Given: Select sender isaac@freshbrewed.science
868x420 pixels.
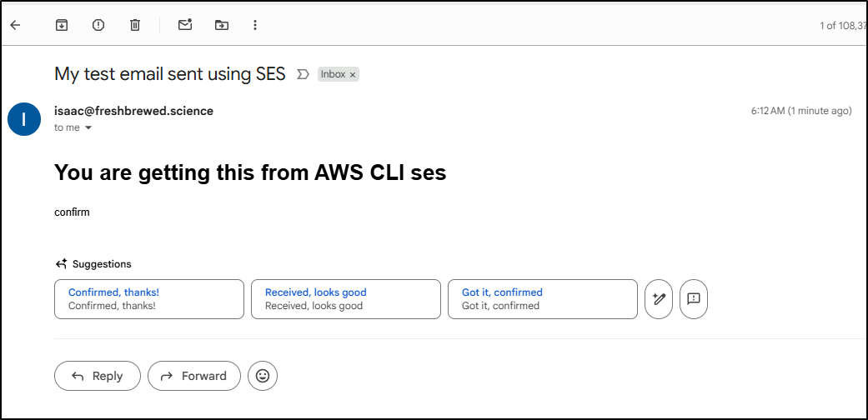Looking at the screenshot, I should 133,111.
